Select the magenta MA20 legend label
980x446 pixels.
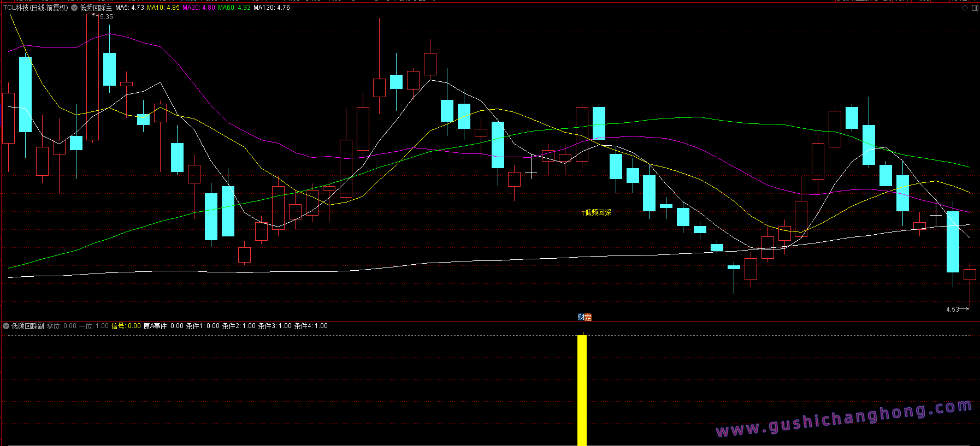click(199, 8)
